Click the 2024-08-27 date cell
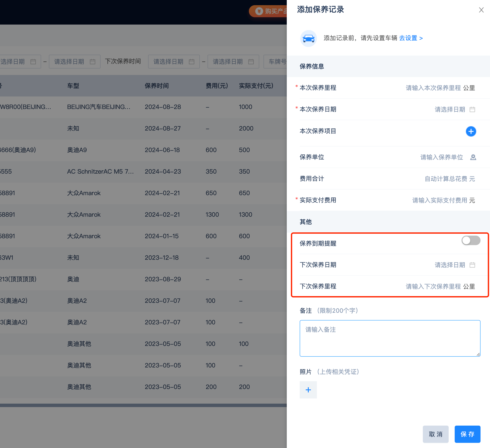 [163, 128]
